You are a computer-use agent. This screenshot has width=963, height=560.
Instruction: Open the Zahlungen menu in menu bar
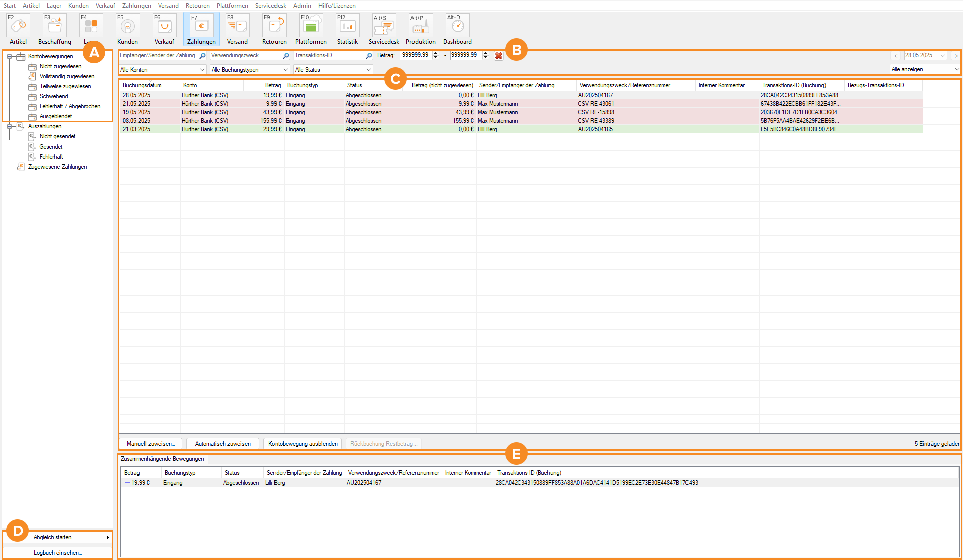coord(136,6)
